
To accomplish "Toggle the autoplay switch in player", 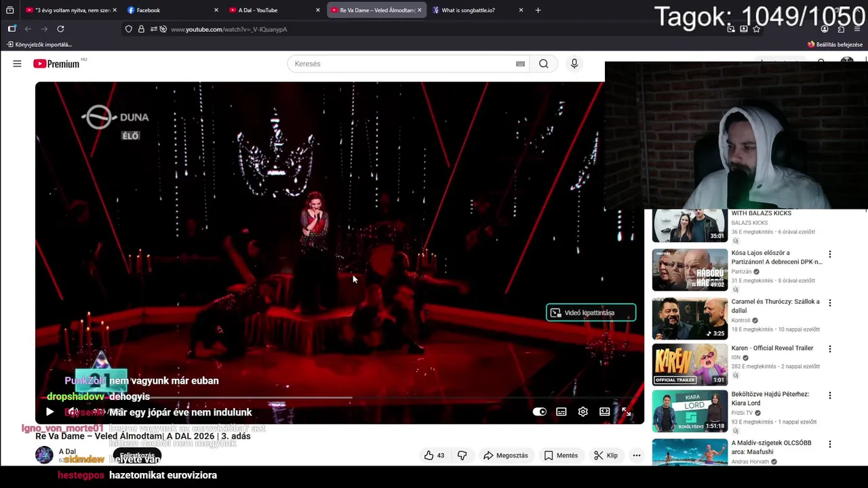I will pyautogui.click(x=540, y=411).
